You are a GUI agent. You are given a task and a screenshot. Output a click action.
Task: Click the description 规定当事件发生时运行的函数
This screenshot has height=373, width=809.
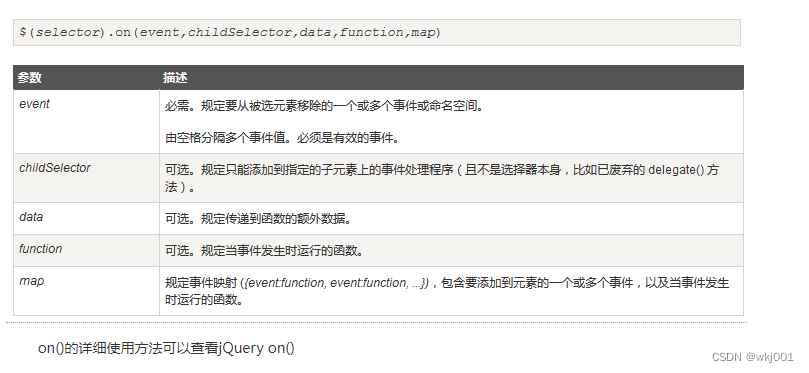pyautogui.click(x=264, y=251)
